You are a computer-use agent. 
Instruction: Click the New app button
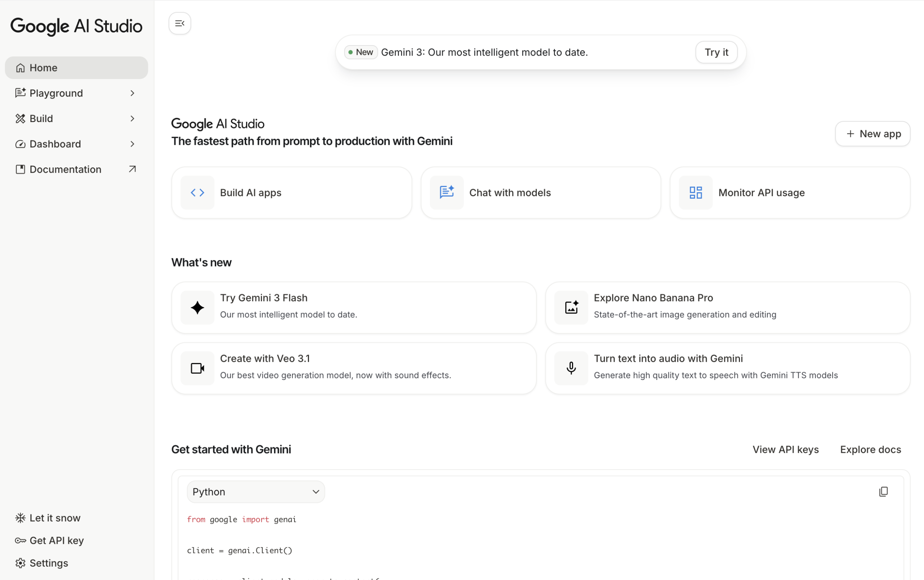coord(873,134)
